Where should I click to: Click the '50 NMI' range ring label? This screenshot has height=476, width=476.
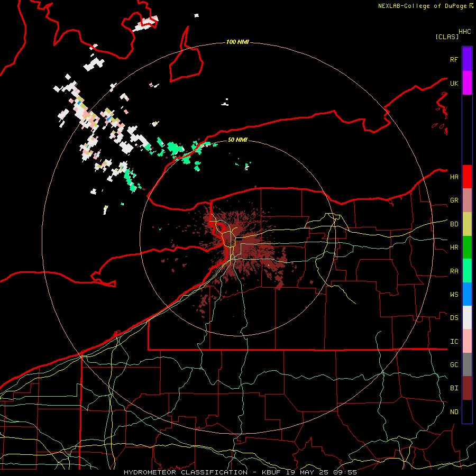click(x=237, y=140)
